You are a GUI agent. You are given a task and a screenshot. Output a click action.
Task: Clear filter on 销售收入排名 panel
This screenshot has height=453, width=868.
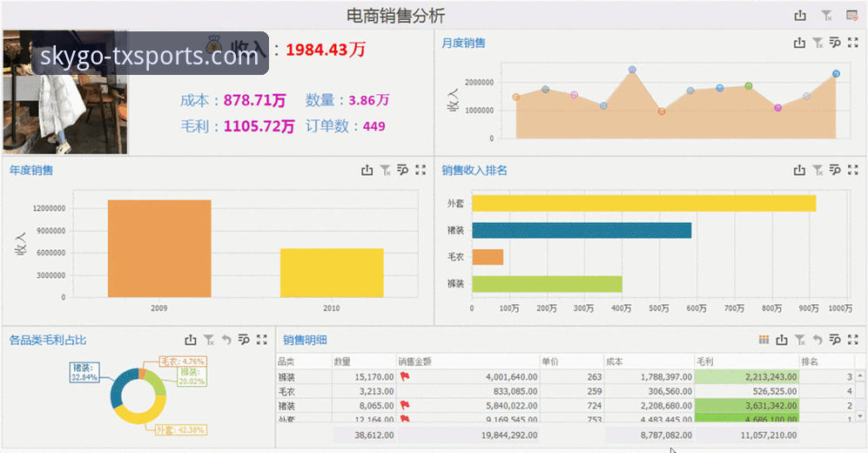tap(818, 170)
